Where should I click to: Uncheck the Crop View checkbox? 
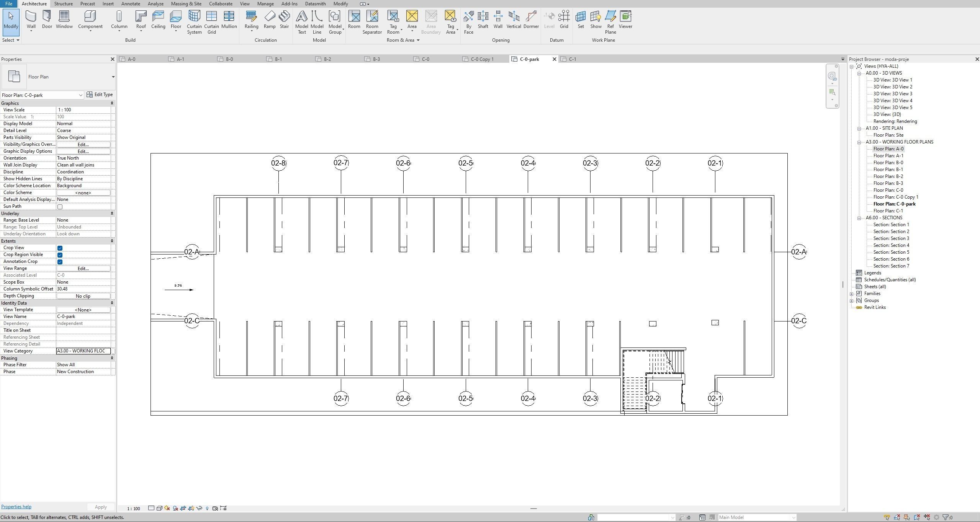point(60,248)
